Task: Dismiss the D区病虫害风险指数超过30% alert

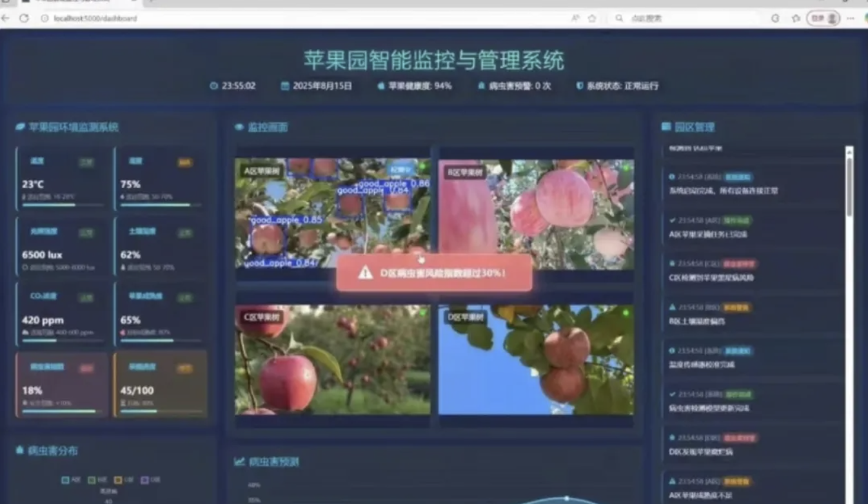Action: (434, 273)
